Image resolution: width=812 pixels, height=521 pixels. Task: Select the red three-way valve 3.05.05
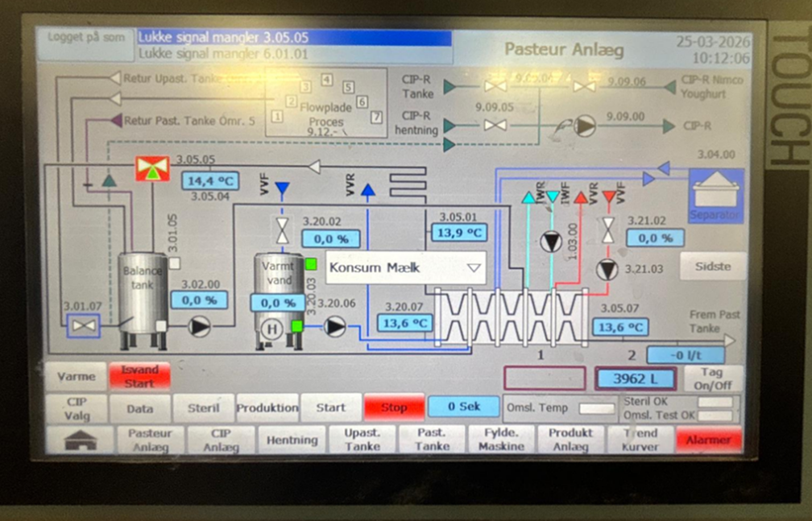(152, 168)
